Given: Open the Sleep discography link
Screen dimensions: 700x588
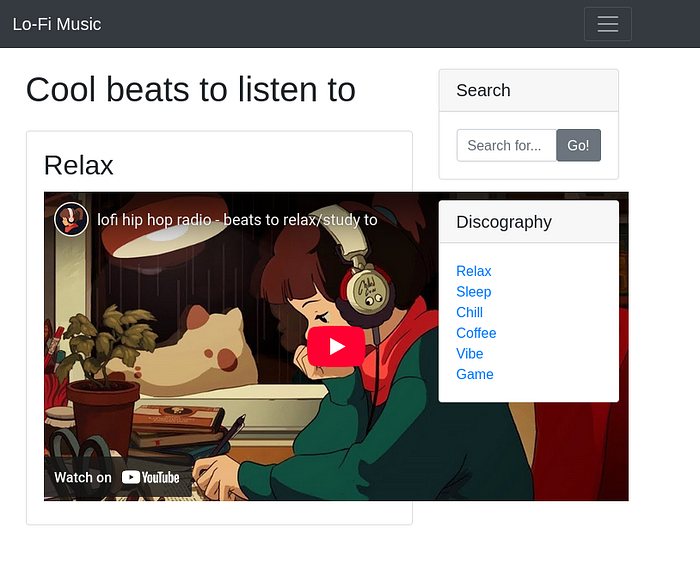Looking at the screenshot, I should [473, 292].
